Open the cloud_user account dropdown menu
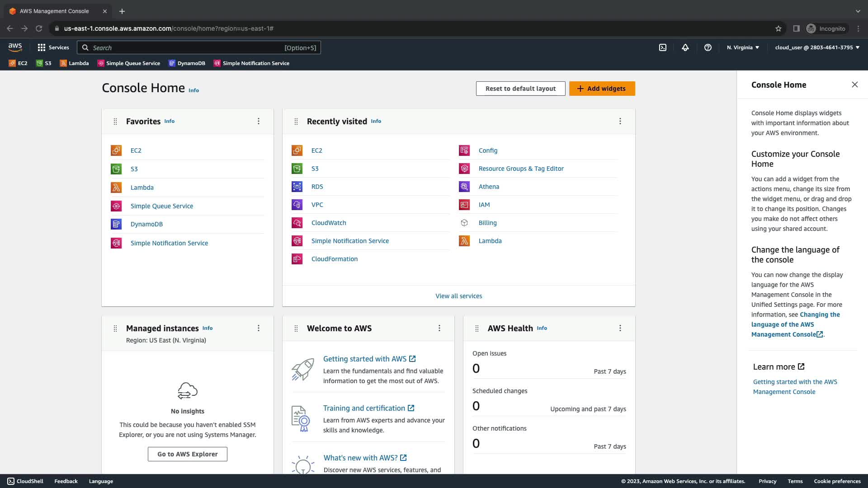 pos(817,47)
